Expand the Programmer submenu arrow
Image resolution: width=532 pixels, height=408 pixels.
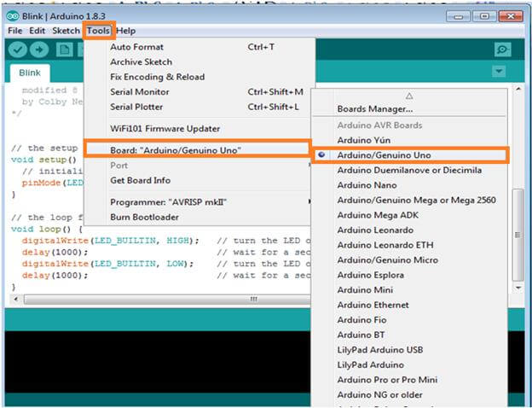(309, 202)
